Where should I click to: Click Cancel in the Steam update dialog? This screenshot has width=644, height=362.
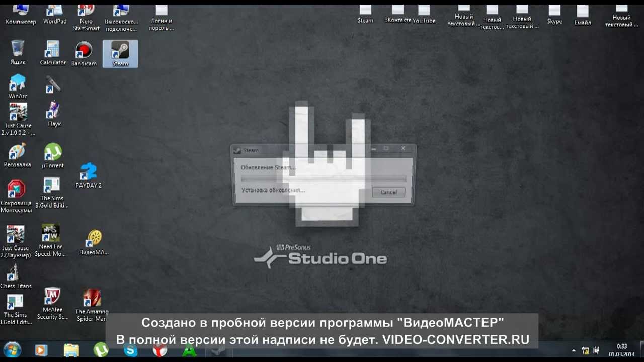[388, 192]
